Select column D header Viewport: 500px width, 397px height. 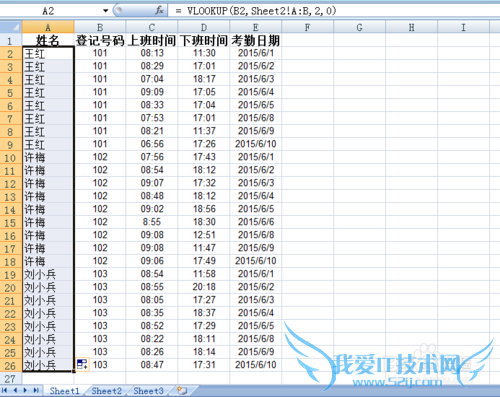coord(204,27)
